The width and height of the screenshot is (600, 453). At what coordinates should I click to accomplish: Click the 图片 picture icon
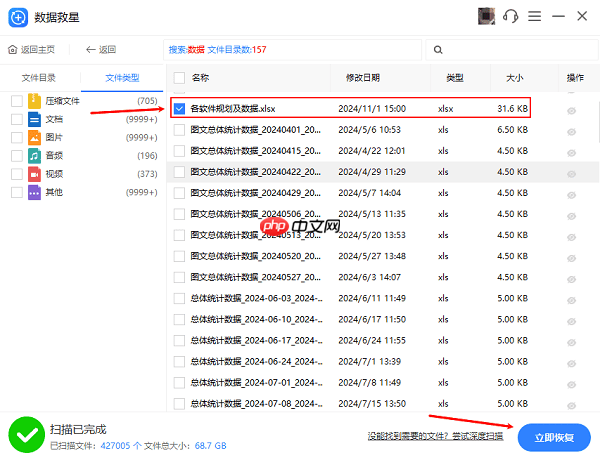pos(34,137)
